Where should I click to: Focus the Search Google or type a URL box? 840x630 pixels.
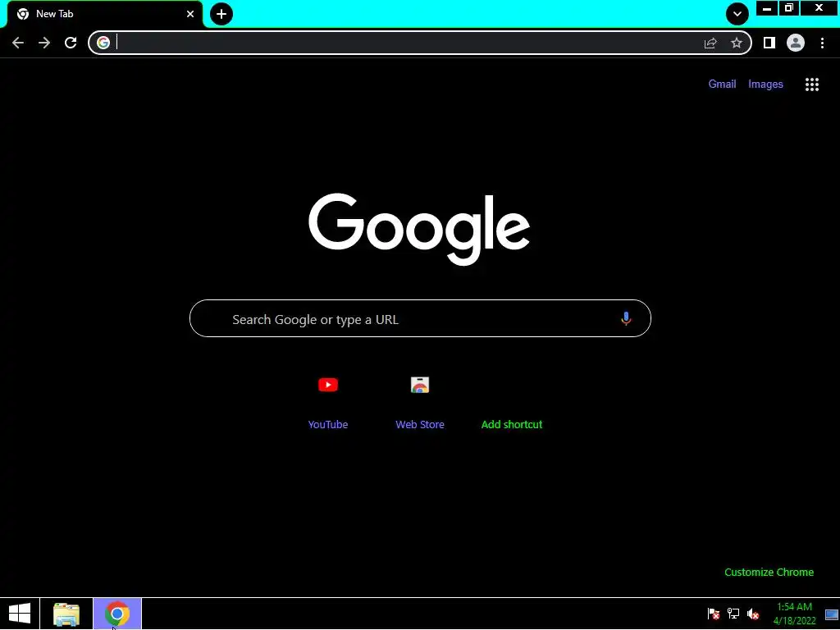click(420, 318)
